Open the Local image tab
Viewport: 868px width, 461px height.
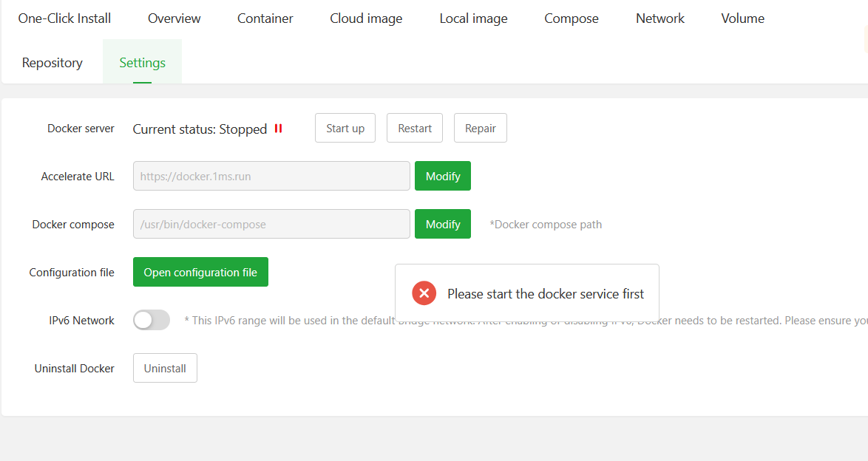point(473,18)
